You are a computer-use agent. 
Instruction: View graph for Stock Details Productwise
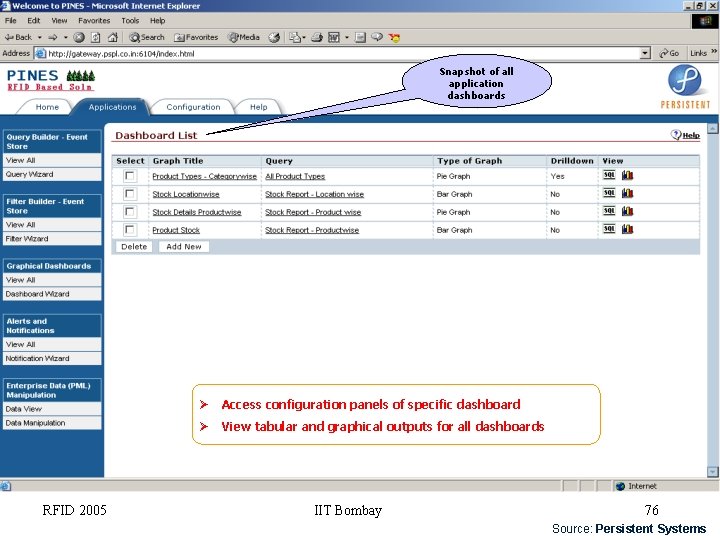[627, 211]
